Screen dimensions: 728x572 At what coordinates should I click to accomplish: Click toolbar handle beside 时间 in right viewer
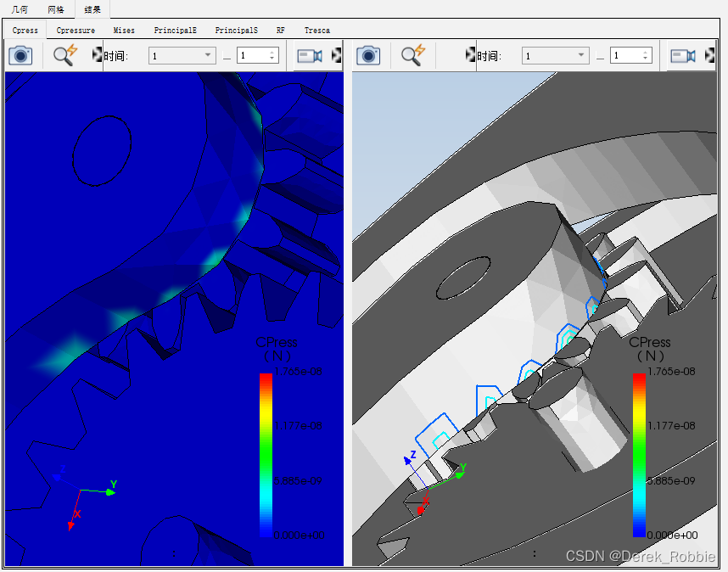(470, 54)
